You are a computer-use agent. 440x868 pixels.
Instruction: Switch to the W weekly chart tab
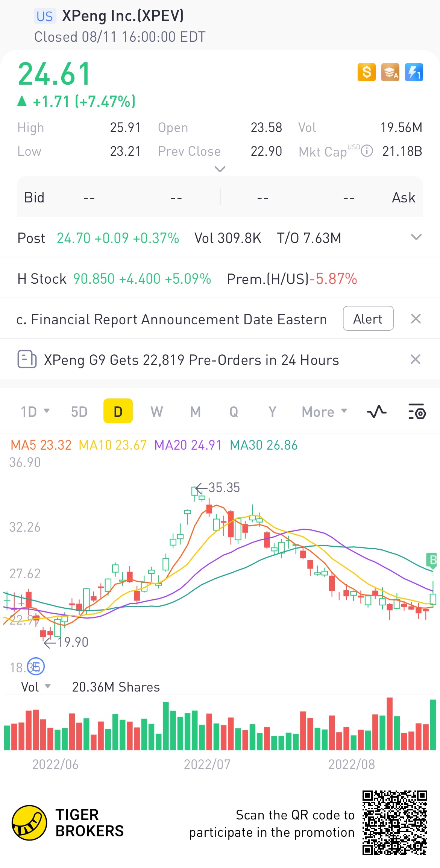[156, 412]
